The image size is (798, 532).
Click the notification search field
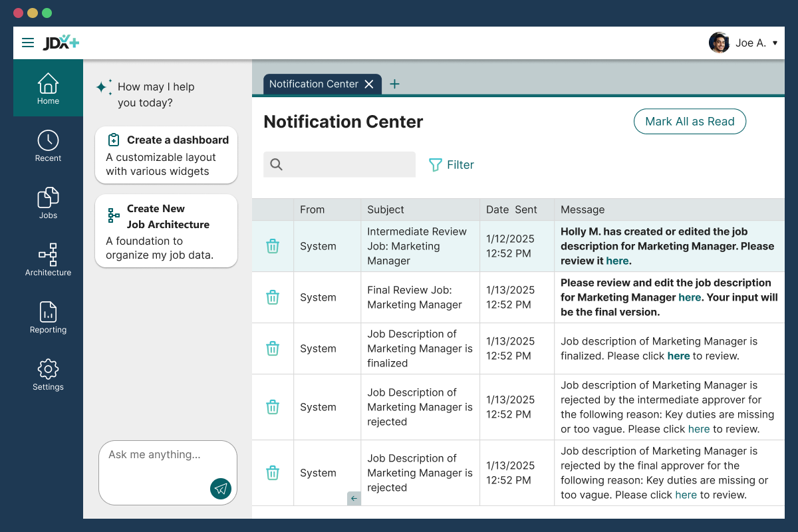(x=339, y=164)
